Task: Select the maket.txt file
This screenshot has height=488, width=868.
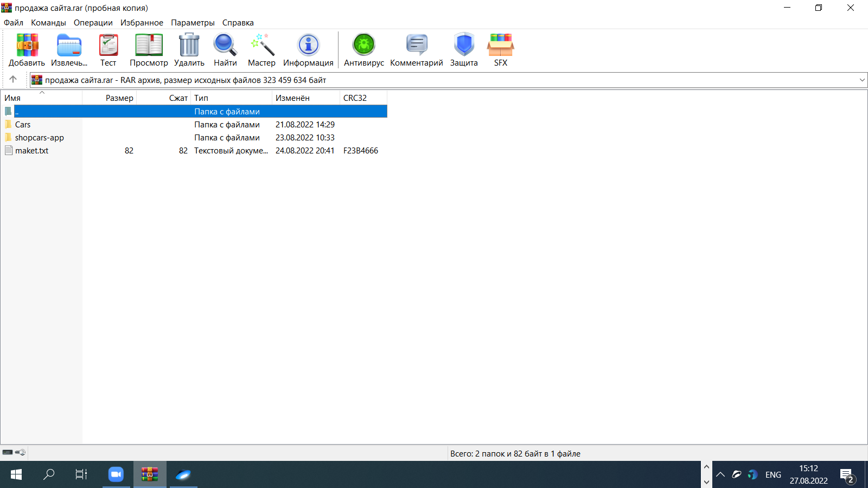Action: click(31, 151)
